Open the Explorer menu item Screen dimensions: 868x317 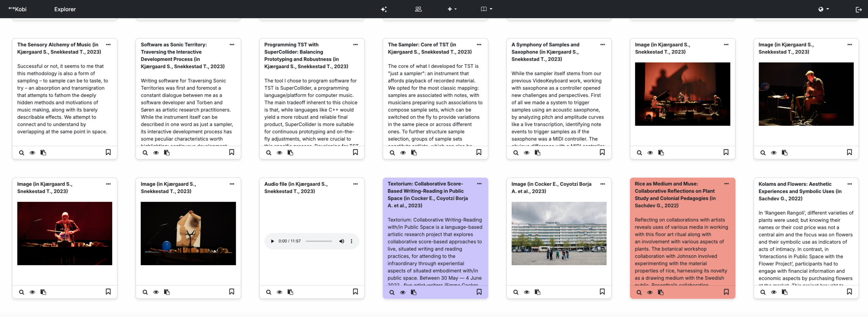(65, 10)
